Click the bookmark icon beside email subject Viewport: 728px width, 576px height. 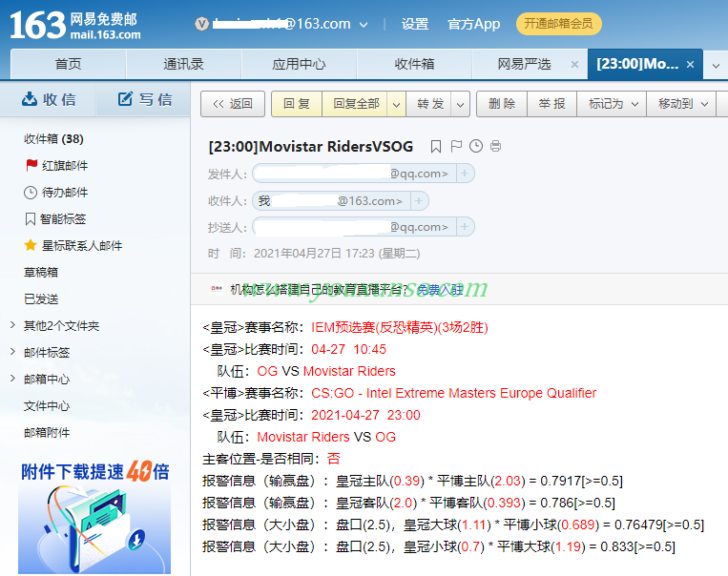click(x=435, y=147)
